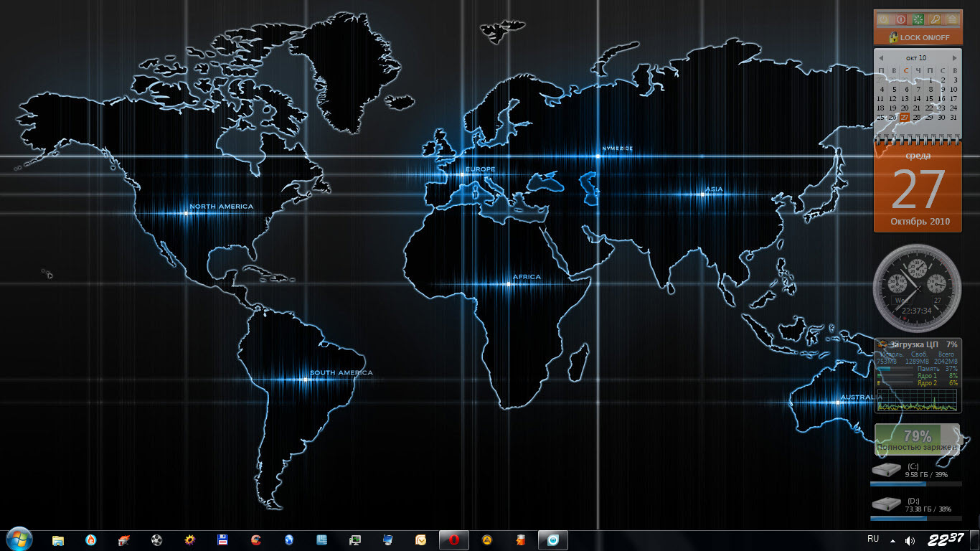Mute via the tray speaker volume icon

coord(910,540)
